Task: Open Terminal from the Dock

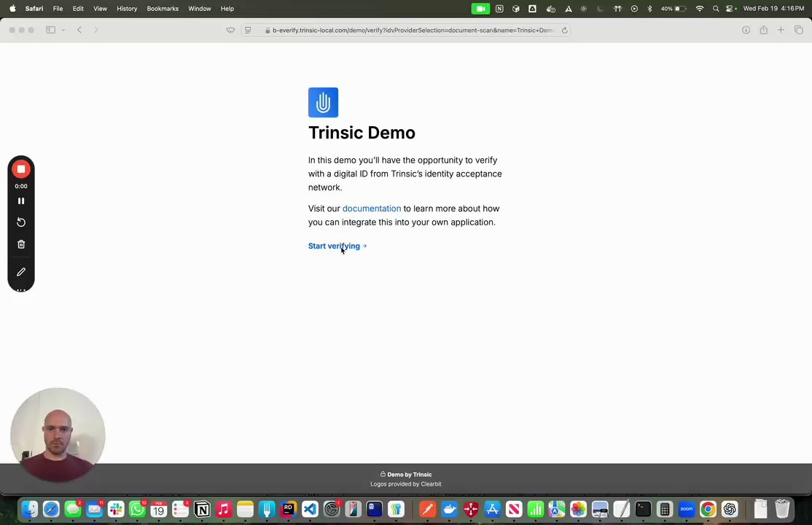Action: tap(643, 510)
